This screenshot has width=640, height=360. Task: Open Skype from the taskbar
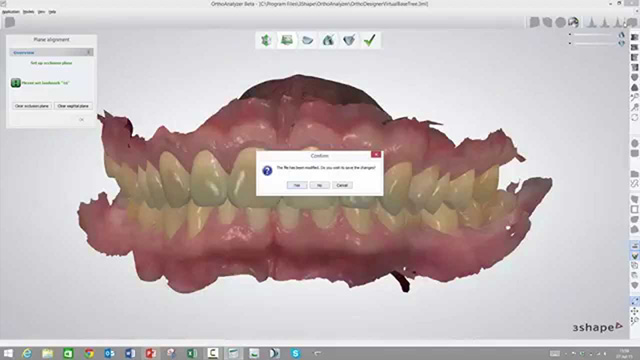(x=295, y=353)
